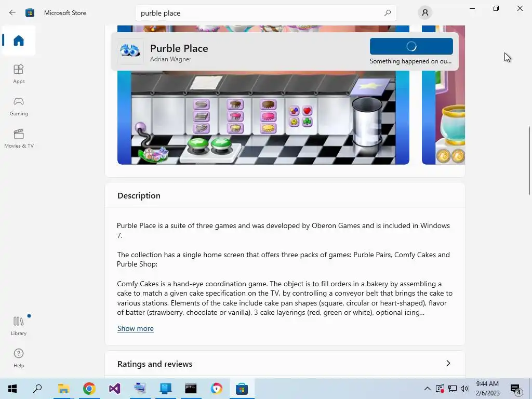Click the computer window taskbar icon
532x399 pixels.
click(140, 389)
